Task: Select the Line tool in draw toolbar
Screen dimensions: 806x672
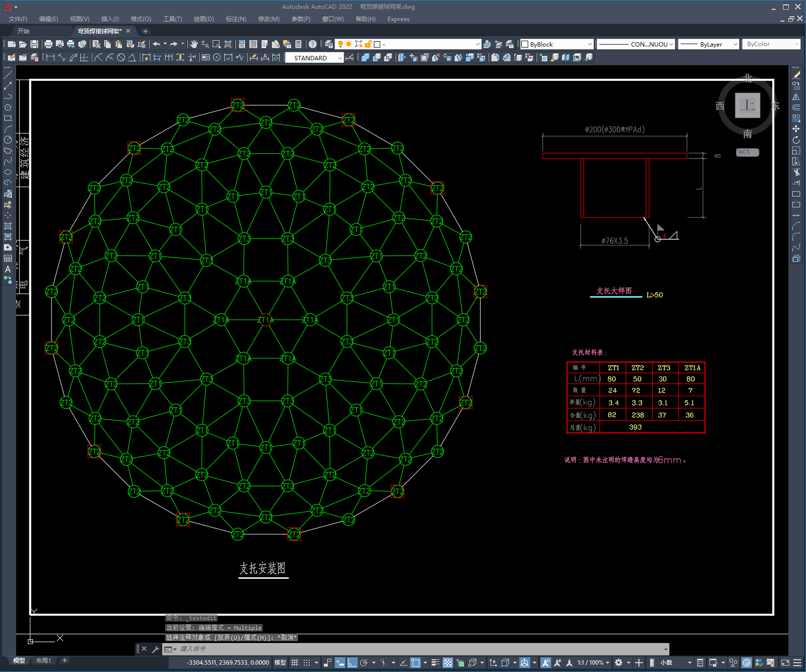Action: click(8, 75)
